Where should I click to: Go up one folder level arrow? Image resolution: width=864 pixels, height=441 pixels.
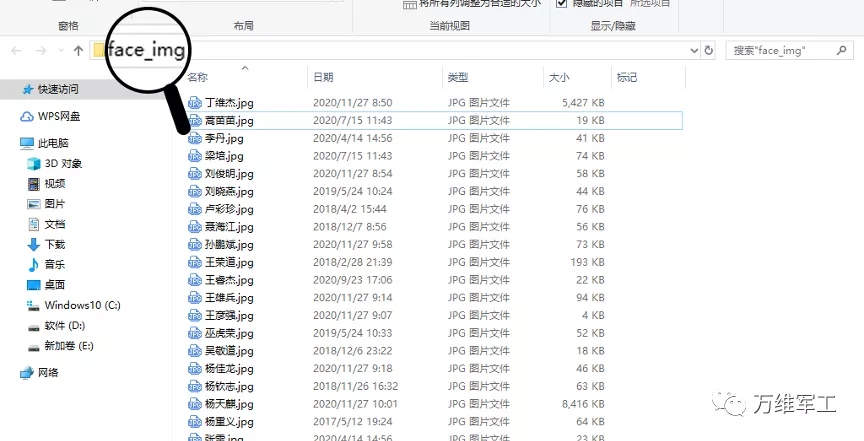(x=78, y=50)
